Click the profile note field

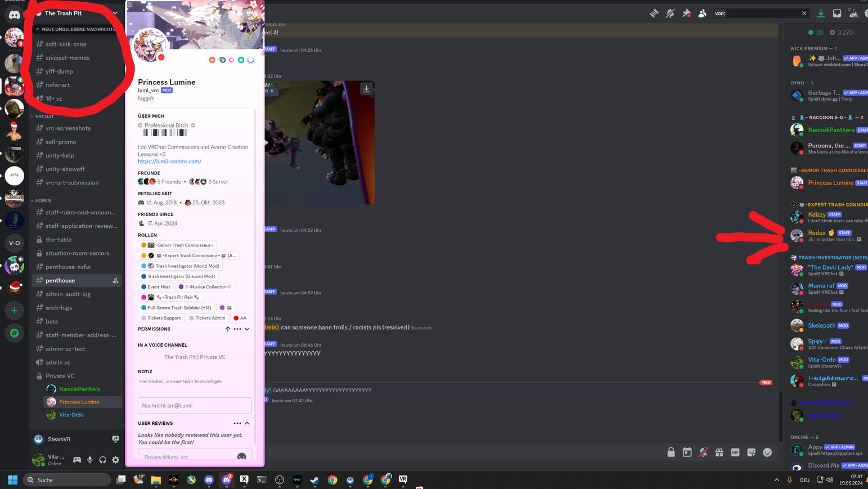click(195, 382)
